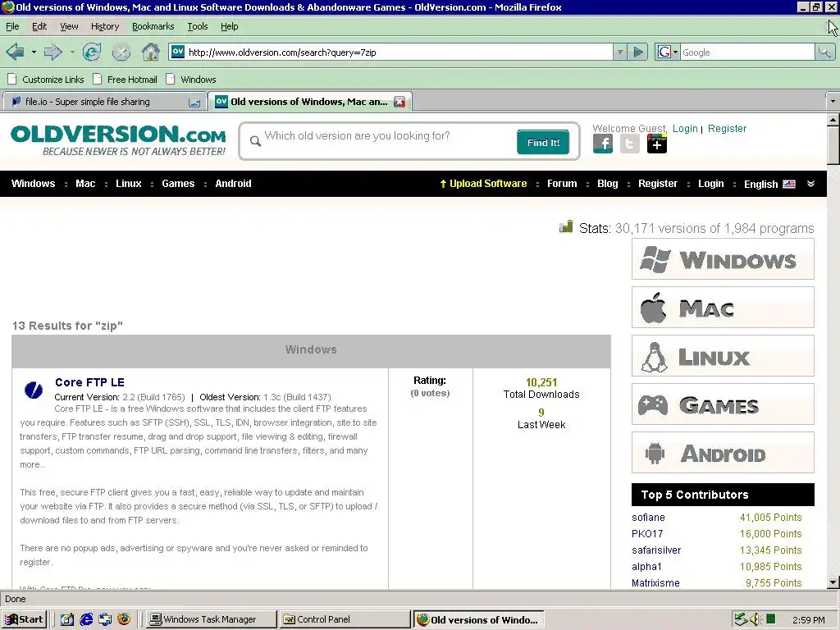
Task: Open the View menu
Action: (69, 26)
